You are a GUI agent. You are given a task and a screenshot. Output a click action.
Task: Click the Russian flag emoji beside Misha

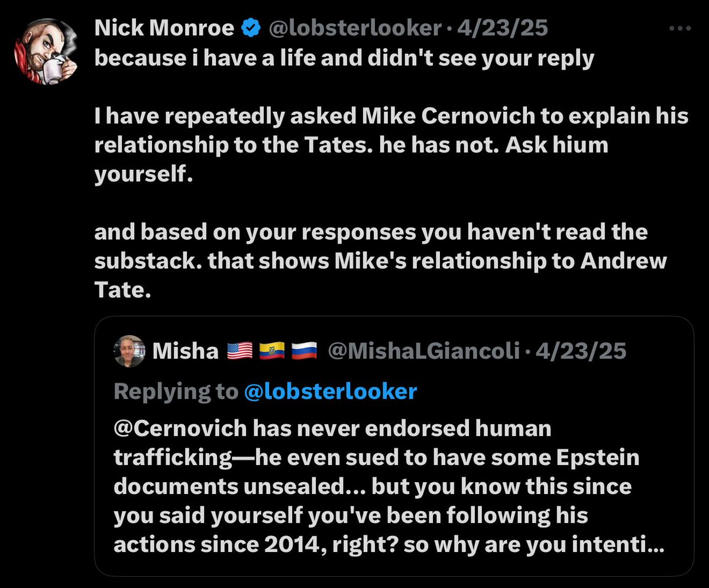pos(305,352)
